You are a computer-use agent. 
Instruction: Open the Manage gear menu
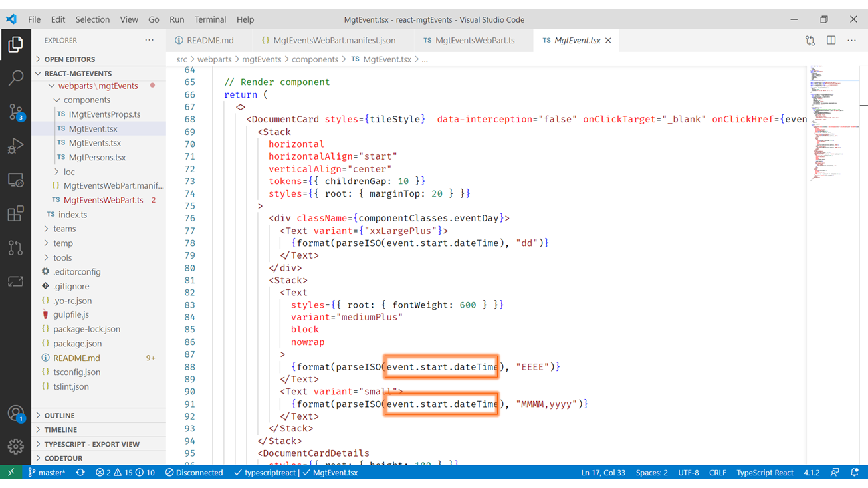point(15,446)
